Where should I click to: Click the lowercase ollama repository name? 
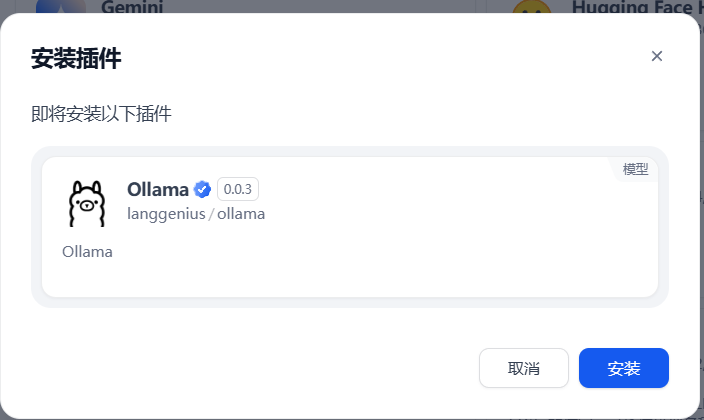coord(241,214)
